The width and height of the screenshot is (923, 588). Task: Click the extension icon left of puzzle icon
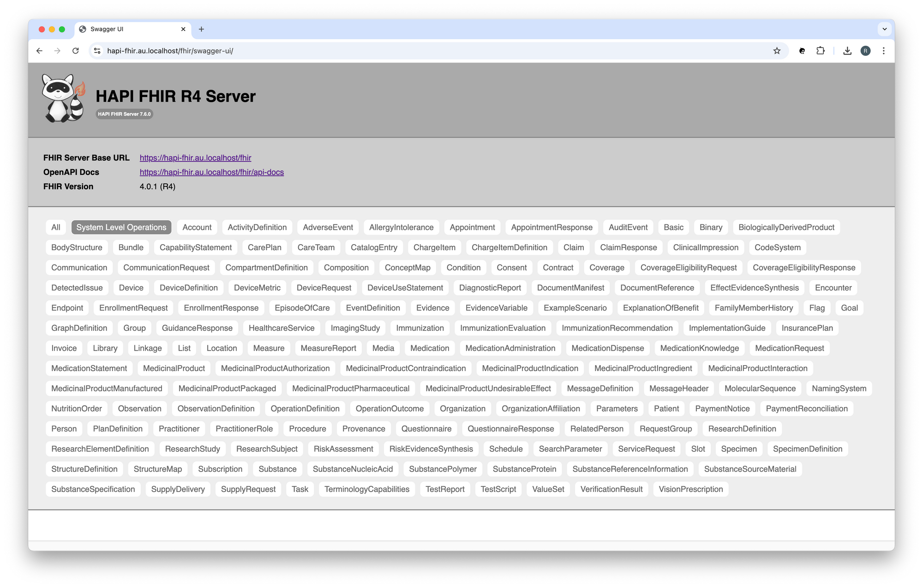click(802, 51)
